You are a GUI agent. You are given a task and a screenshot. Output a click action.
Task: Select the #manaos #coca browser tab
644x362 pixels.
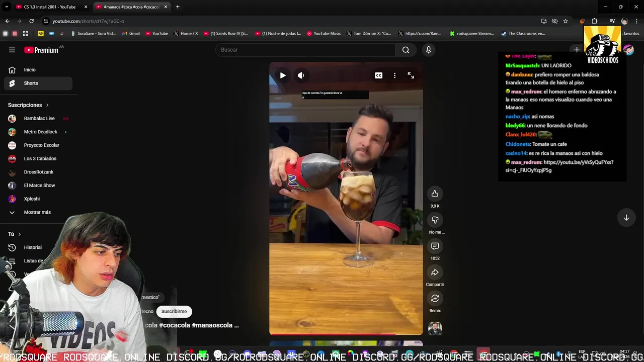tap(131, 7)
